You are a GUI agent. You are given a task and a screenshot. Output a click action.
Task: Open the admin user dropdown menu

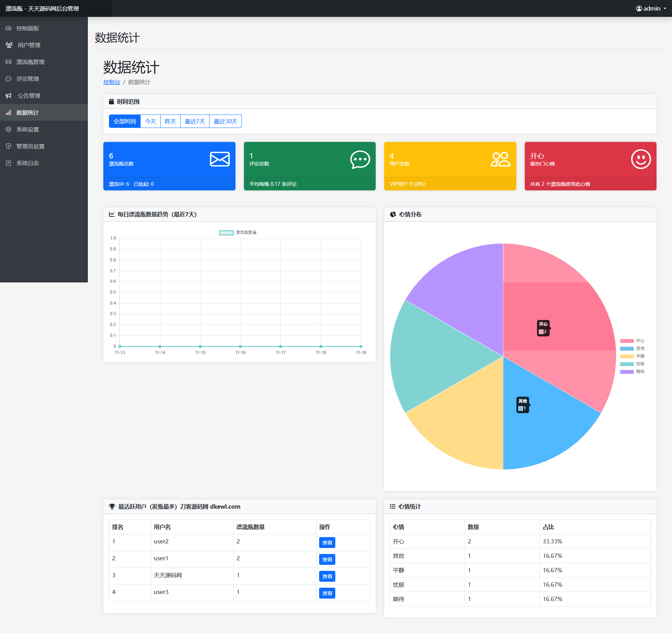click(x=651, y=8)
